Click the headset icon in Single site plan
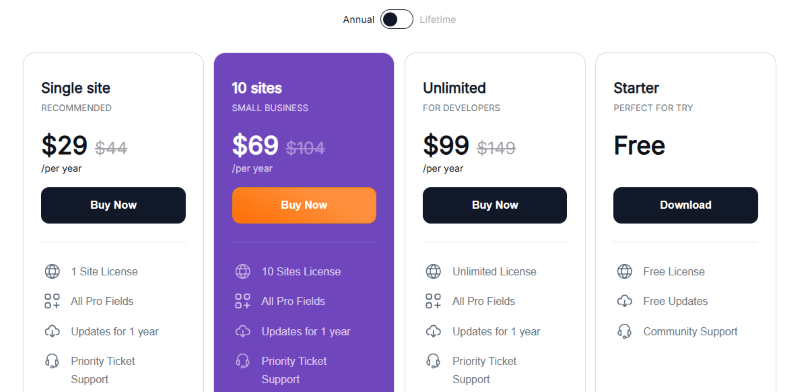The width and height of the screenshot is (800, 392). [x=52, y=361]
